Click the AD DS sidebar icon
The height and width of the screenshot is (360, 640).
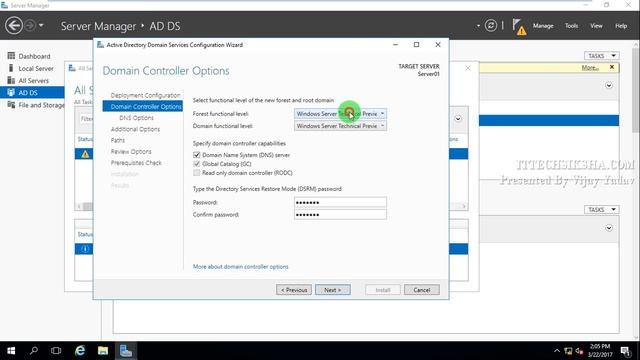coord(11,93)
